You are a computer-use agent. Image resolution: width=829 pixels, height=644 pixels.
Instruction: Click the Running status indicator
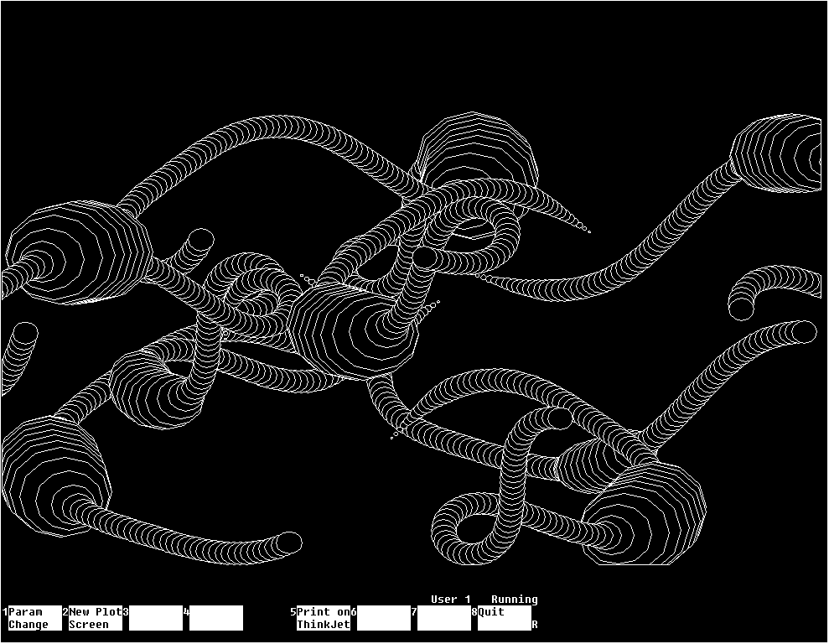[x=514, y=600]
